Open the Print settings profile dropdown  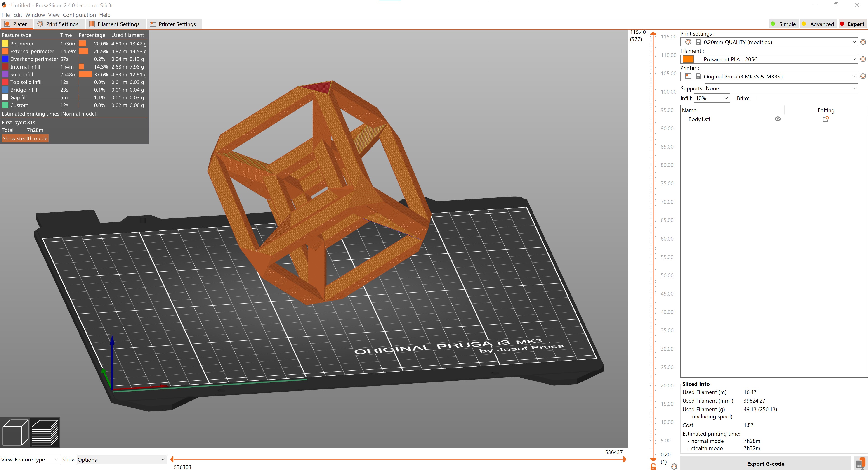click(769, 42)
